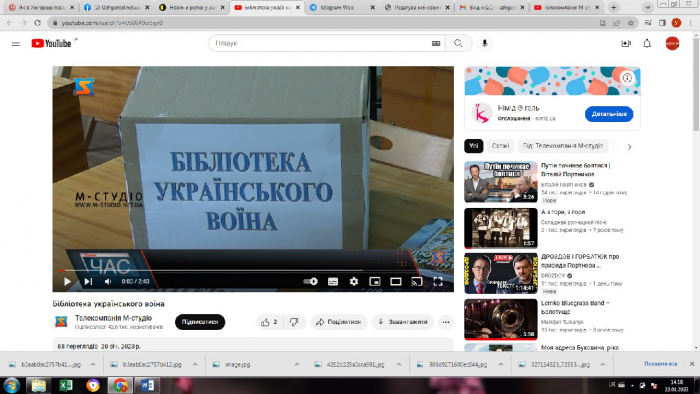Open the А я гори, я гори video
Screen dimensions: 700x394
[500, 228]
